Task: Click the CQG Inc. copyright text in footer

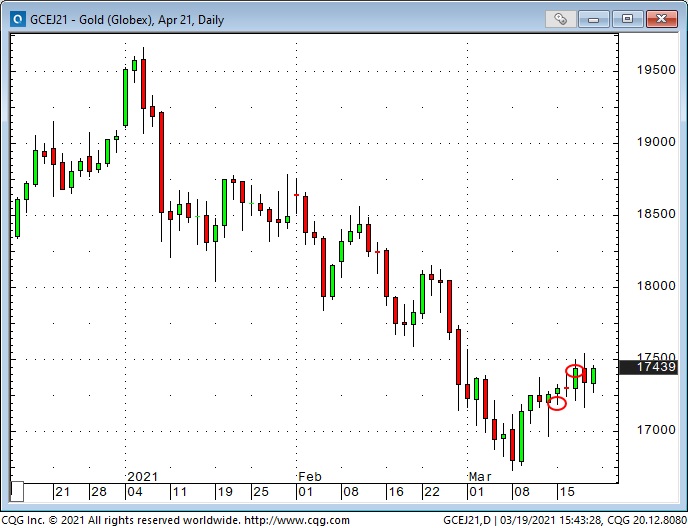Action: pos(120,521)
